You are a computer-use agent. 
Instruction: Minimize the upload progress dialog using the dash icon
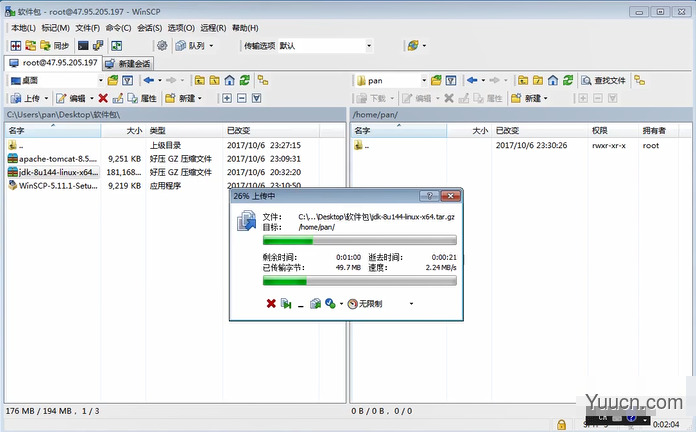[x=301, y=305]
